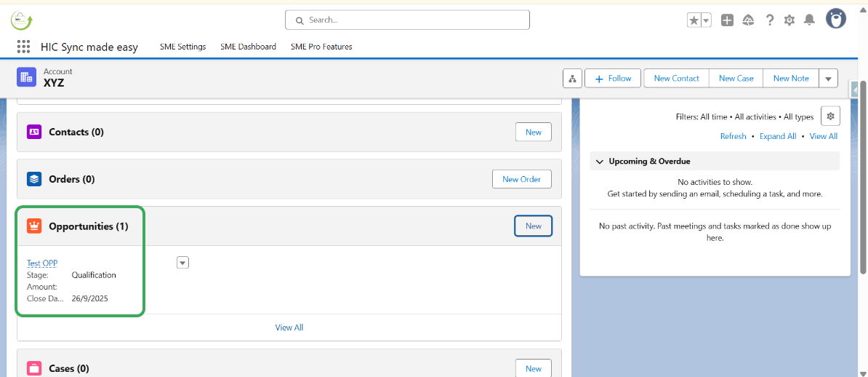Click the Qualification stage value
The width and height of the screenshot is (868, 377).
click(x=94, y=275)
